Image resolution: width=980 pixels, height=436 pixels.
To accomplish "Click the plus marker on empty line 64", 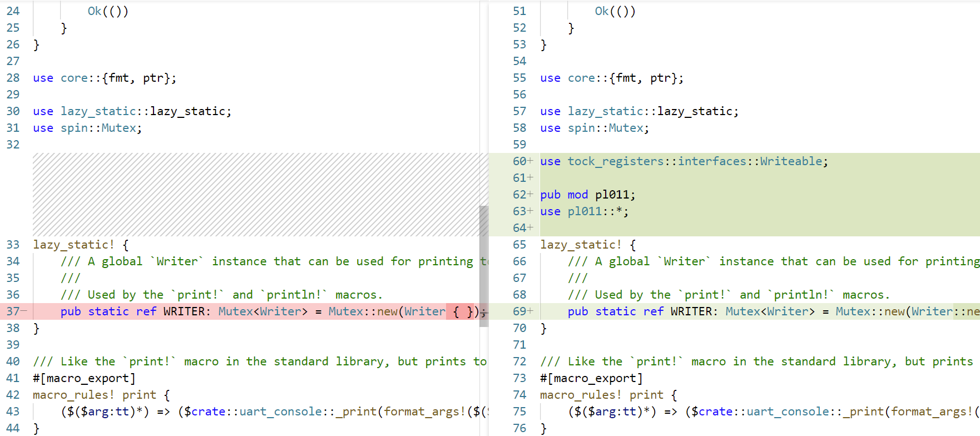I will [530, 228].
